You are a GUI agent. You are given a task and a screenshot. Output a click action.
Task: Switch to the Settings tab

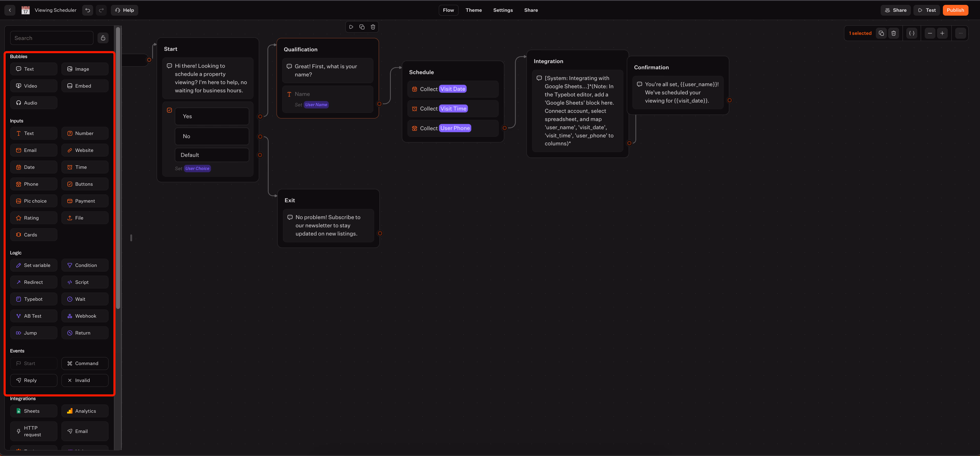(503, 10)
